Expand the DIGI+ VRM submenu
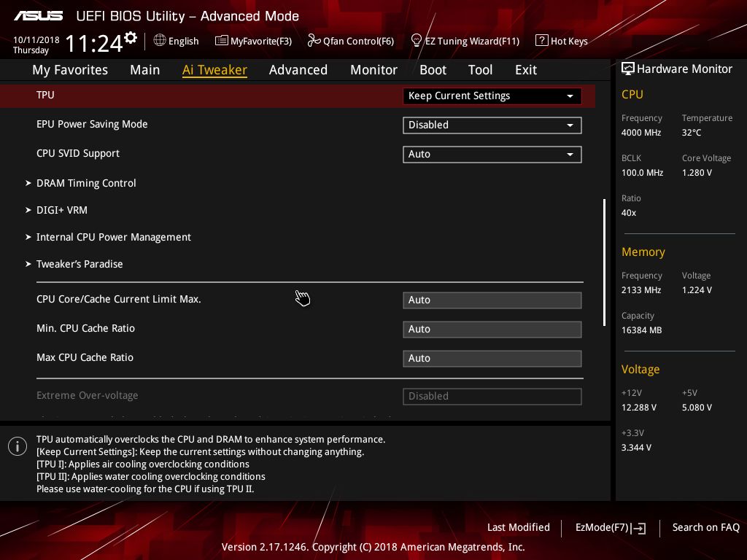747x560 pixels. pos(62,210)
